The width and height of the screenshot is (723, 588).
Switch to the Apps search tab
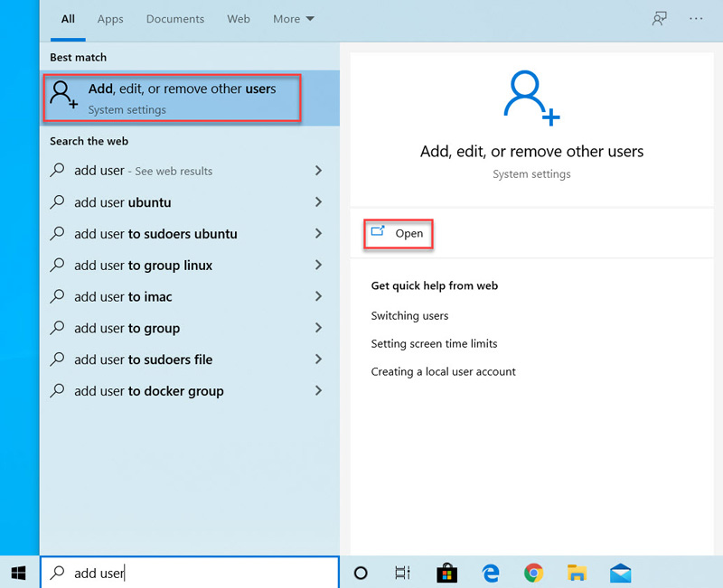tap(110, 18)
